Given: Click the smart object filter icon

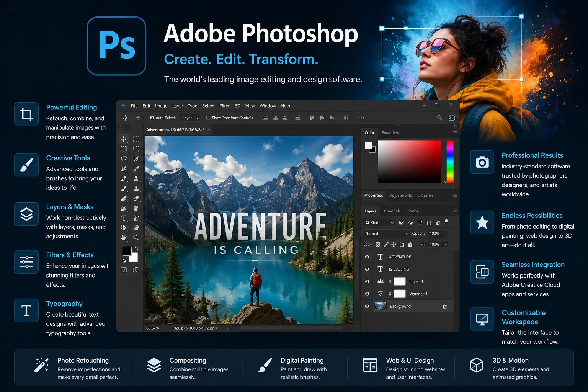Looking at the screenshot, I should coord(438,222).
